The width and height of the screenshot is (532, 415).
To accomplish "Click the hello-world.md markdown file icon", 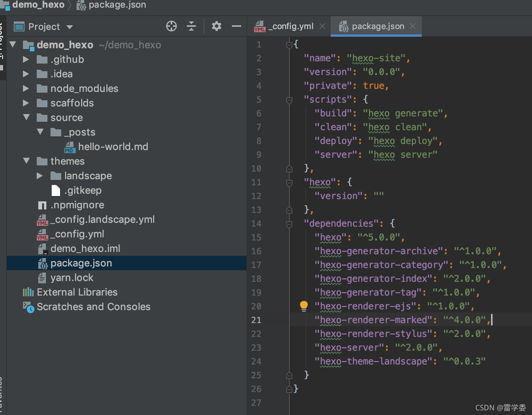I will [x=70, y=147].
